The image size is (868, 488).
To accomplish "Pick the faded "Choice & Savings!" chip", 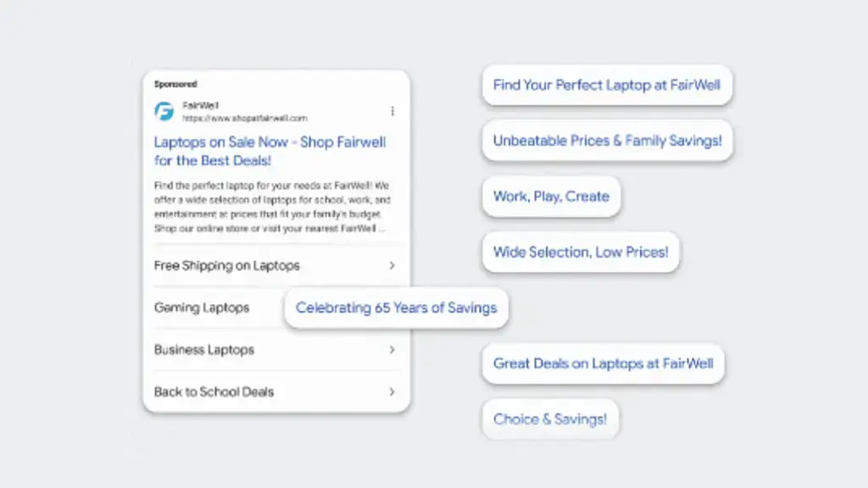I will (550, 419).
